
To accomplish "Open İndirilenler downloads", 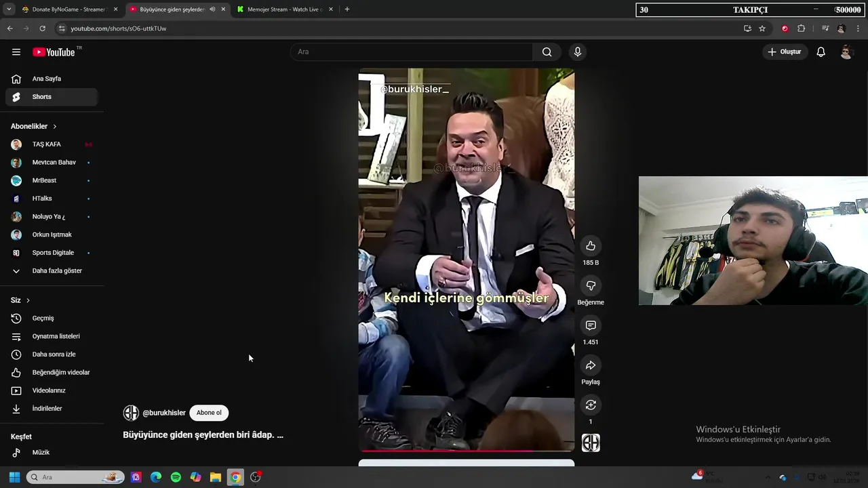I will click(x=52, y=409).
